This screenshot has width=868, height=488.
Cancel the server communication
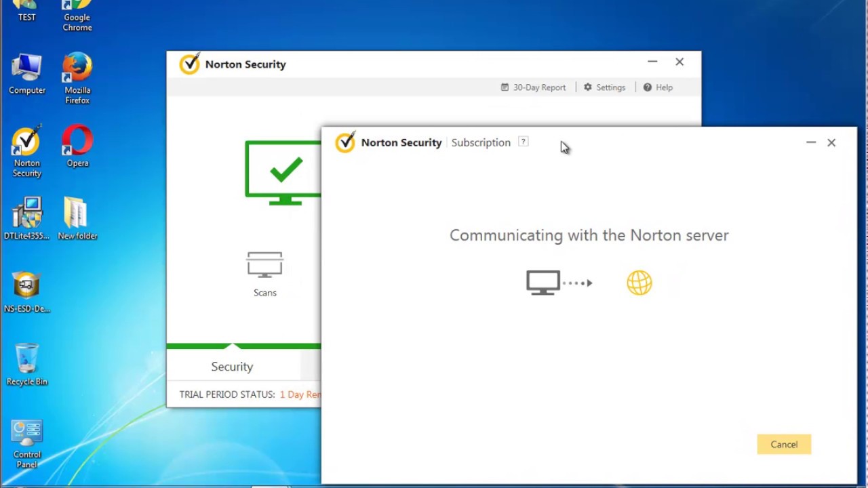tap(784, 445)
